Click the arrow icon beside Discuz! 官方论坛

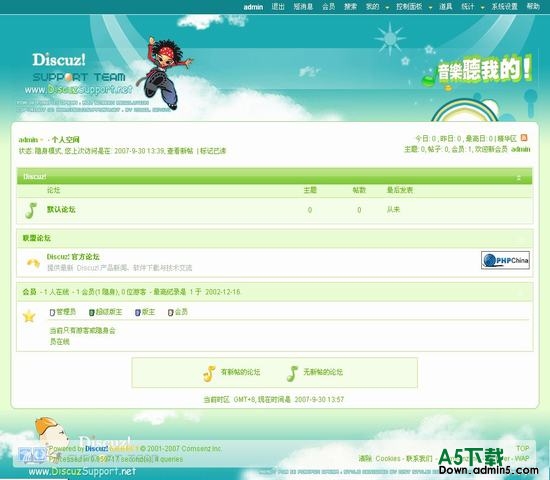pos(33,263)
